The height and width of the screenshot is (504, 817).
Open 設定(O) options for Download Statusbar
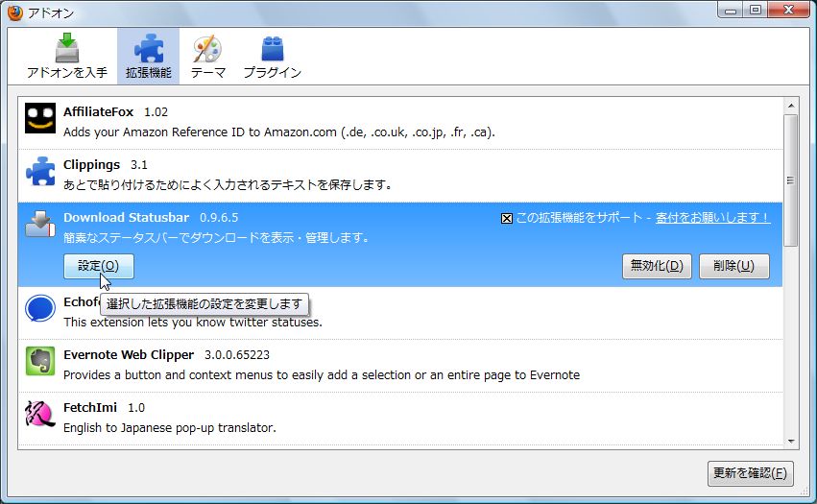(99, 266)
